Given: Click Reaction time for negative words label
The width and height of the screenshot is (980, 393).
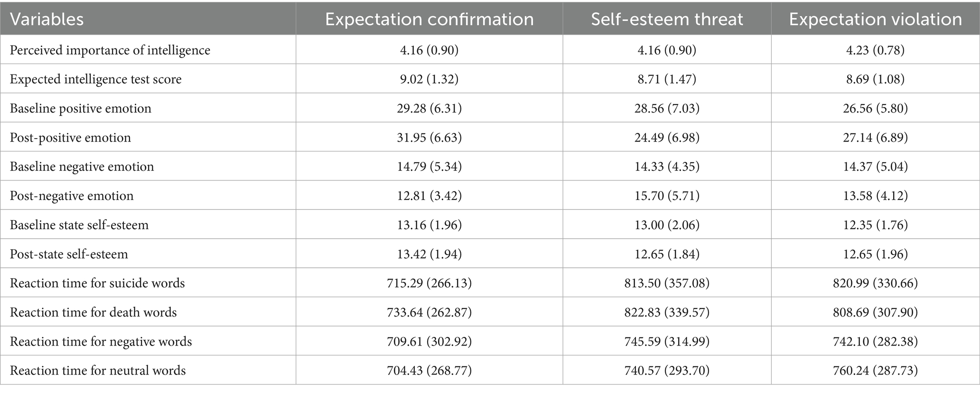Looking at the screenshot, I should pos(101,342).
